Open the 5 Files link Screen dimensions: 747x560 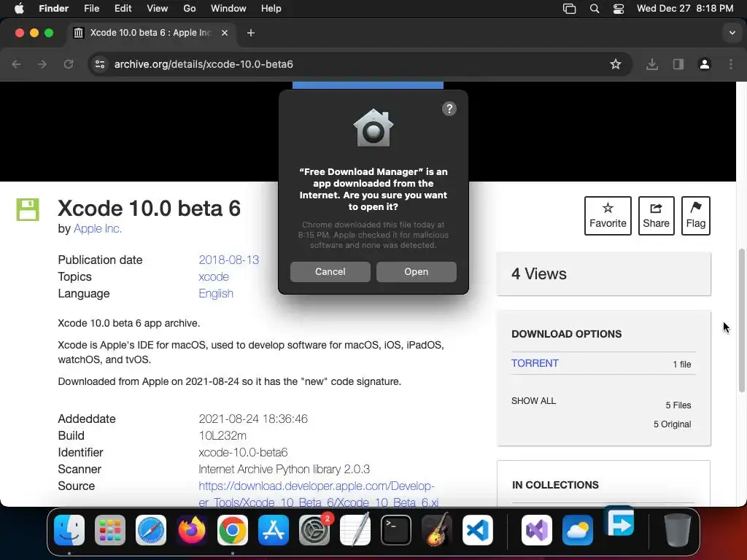[x=678, y=405]
